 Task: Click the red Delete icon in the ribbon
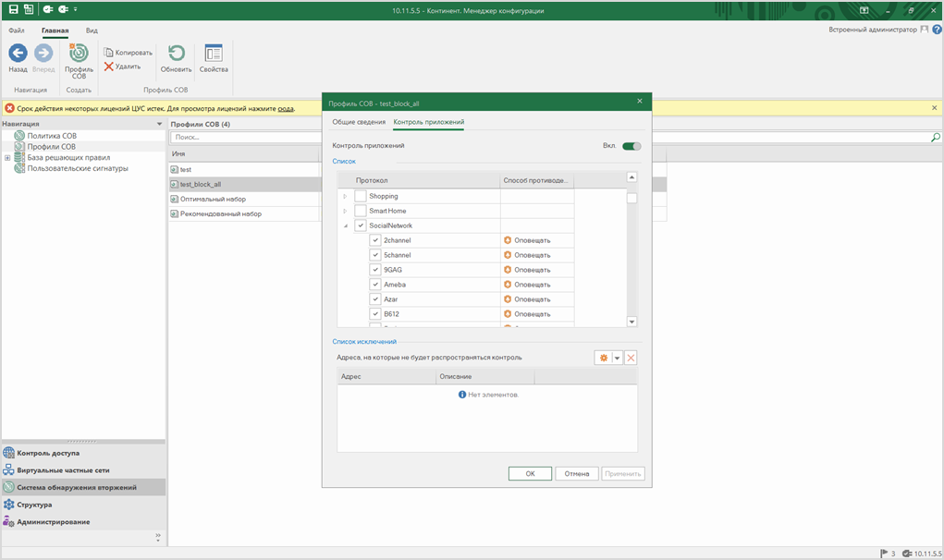point(109,67)
